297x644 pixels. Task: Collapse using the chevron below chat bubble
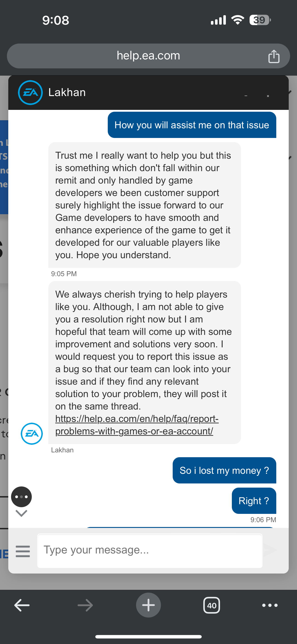21,513
